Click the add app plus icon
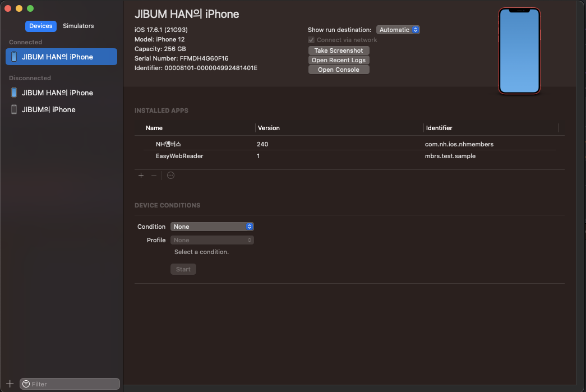 141,176
